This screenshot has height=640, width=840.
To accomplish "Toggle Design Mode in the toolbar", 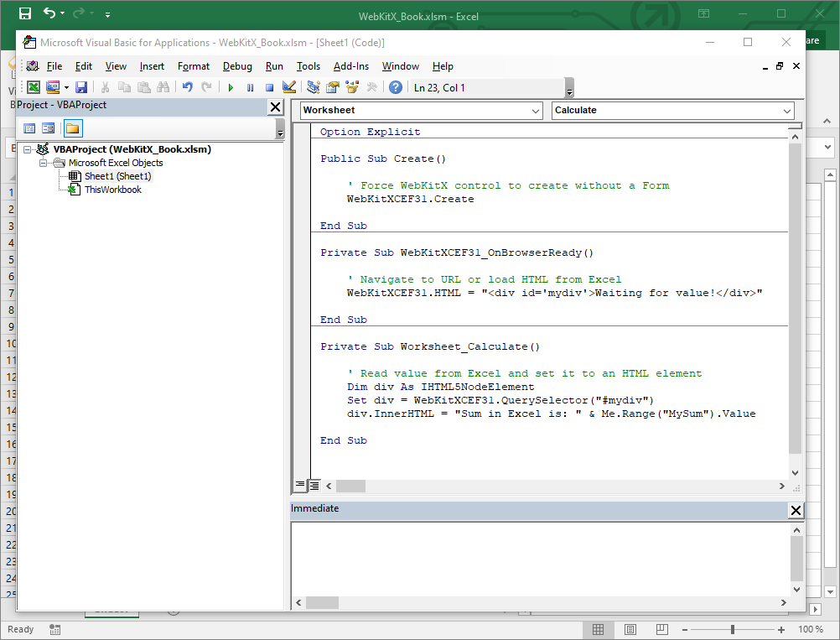I will pos(289,87).
